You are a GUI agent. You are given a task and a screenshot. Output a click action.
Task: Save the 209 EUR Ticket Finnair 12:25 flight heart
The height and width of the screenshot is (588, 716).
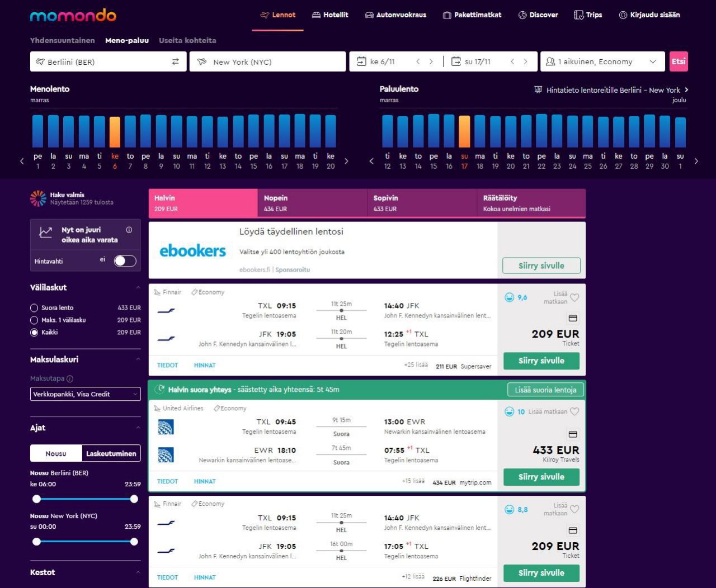[574, 297]
